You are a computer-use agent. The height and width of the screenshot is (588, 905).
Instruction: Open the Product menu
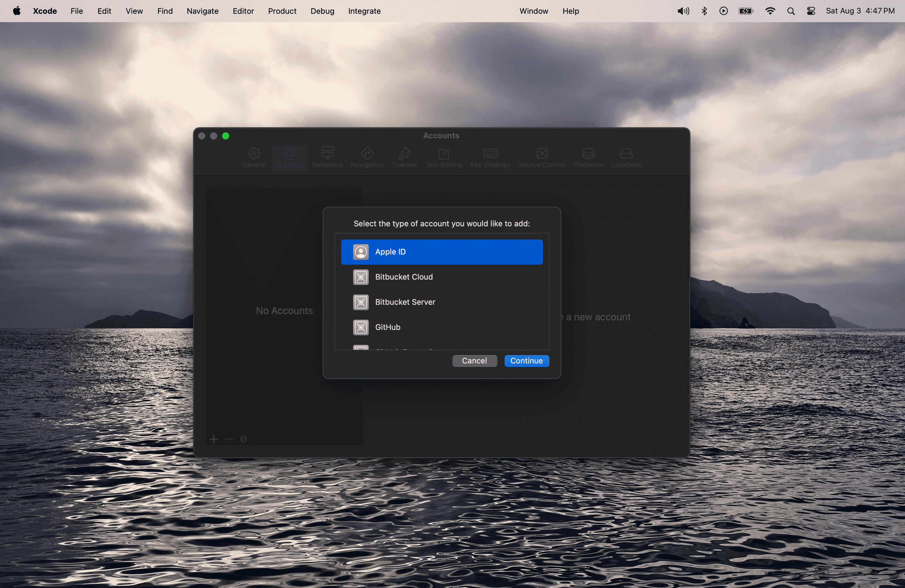(x=282, y=11)
